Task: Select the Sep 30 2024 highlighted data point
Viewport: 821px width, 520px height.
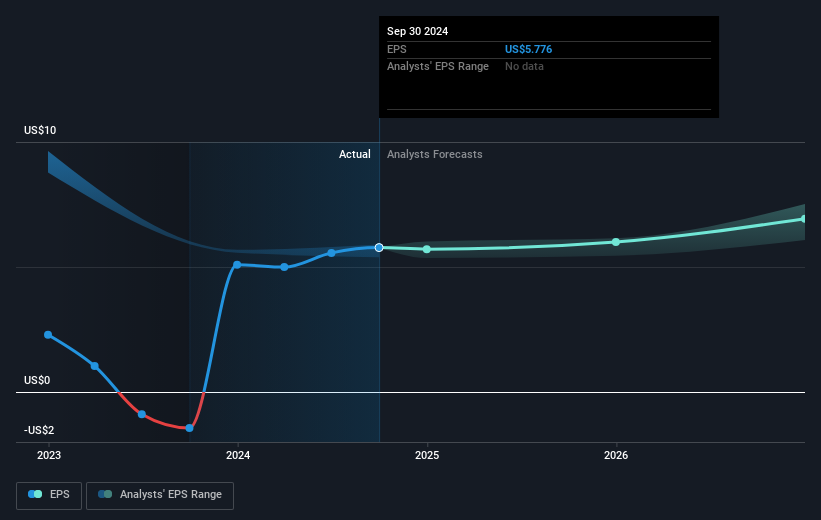Action: point(379,247)
